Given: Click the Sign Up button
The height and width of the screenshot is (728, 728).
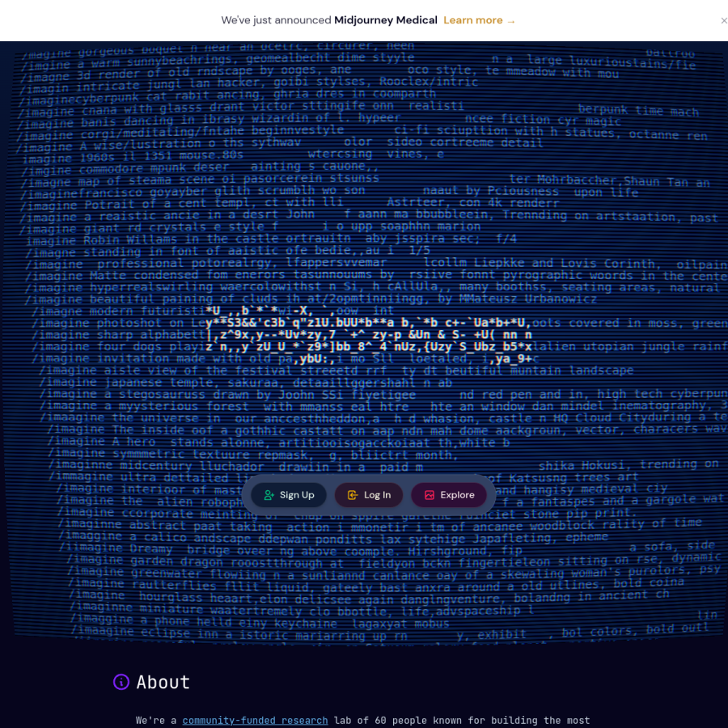Looking at the screenshot, I should (288, 495).
